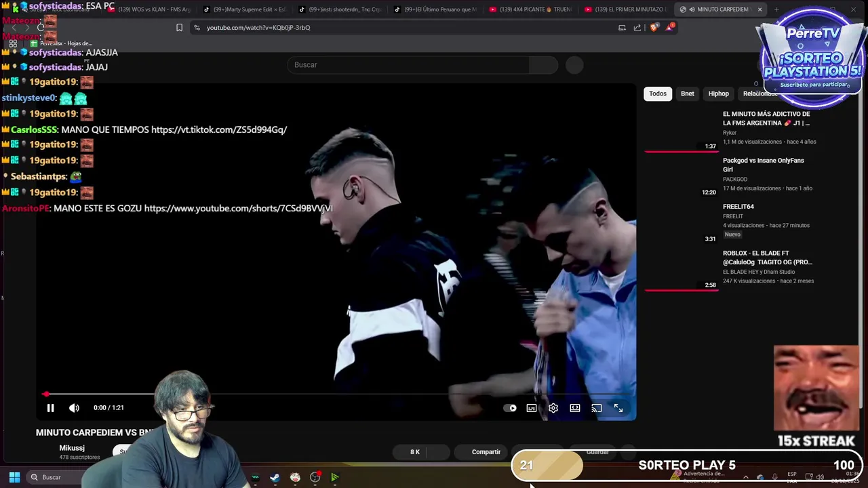Click the ESP language indicator
The width and height of the screenshot is (868, 488).
pos(792,477)
